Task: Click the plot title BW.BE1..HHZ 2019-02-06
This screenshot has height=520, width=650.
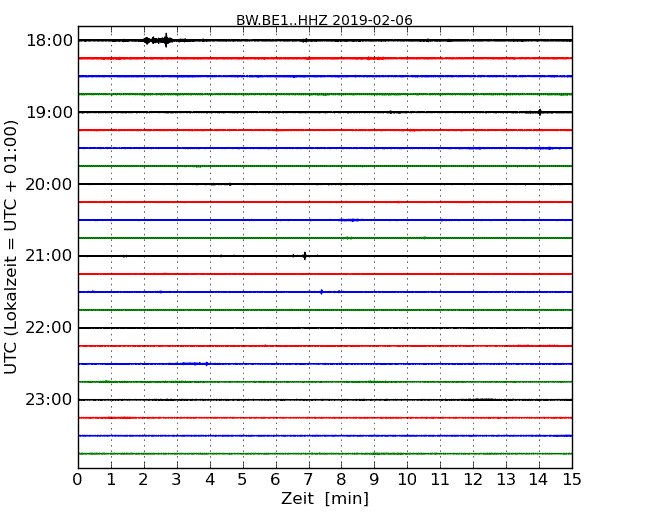Action: 324,20
